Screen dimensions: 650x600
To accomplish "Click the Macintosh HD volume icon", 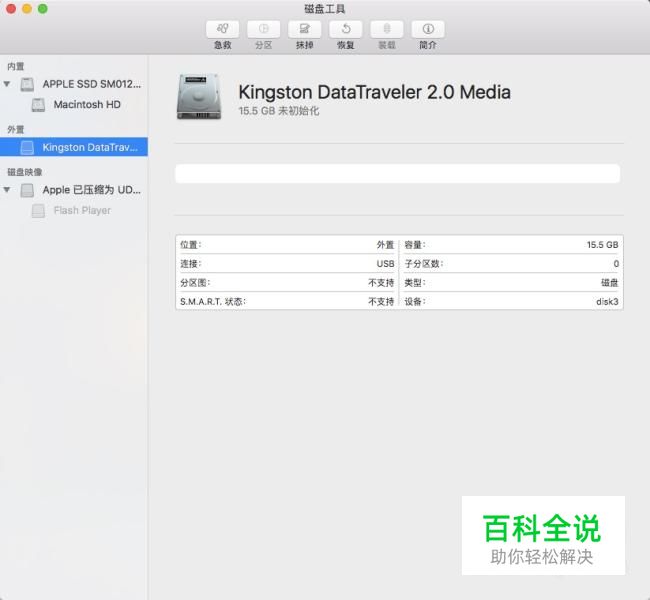I will tap(38, 105).
